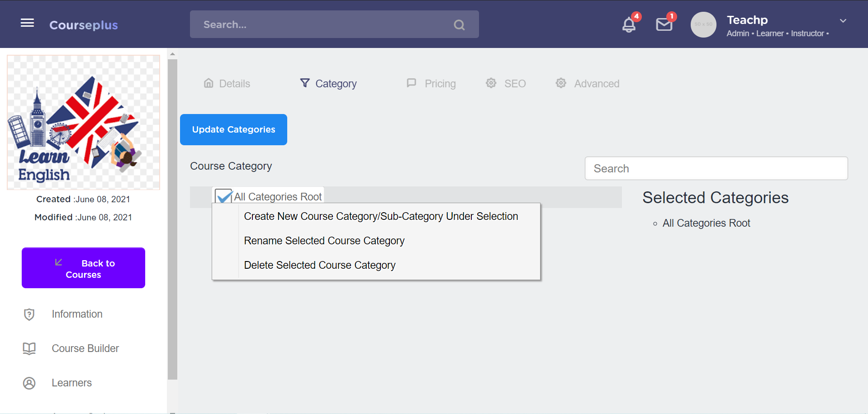
Task: Switch to the Pricing tab
Action: tap(432, 84)
